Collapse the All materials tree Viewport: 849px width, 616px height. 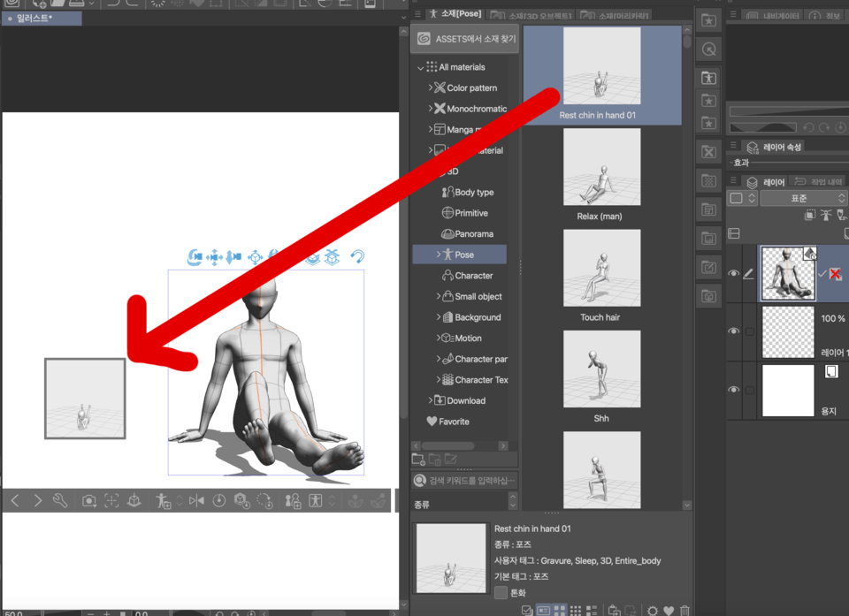(x=421, y=68)
